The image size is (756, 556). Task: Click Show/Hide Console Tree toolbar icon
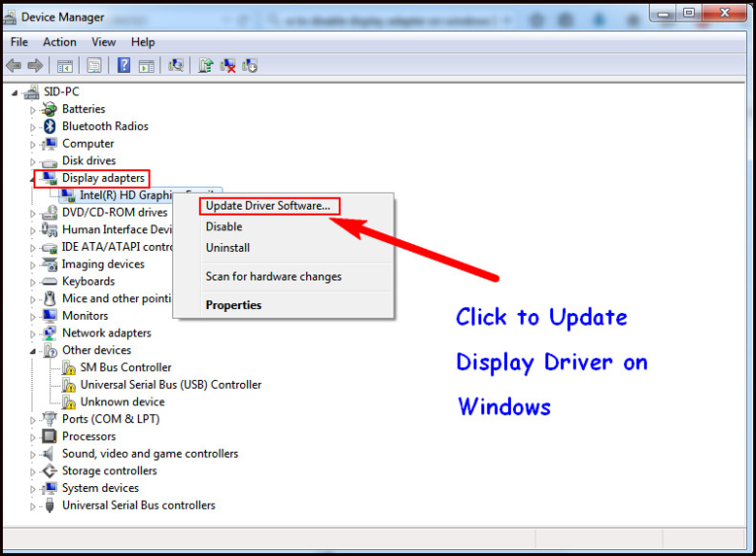pos(65,65)
